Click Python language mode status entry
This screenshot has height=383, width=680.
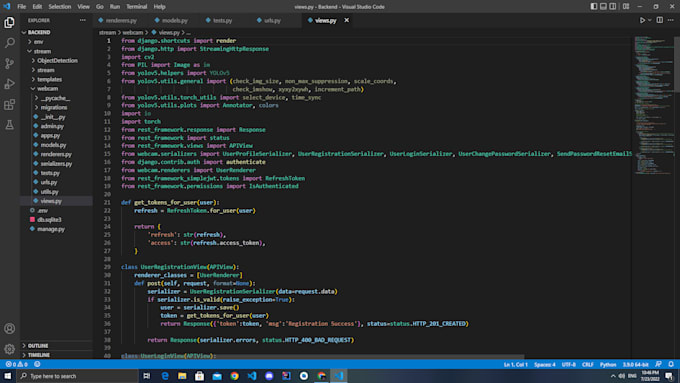coord(608,364)
